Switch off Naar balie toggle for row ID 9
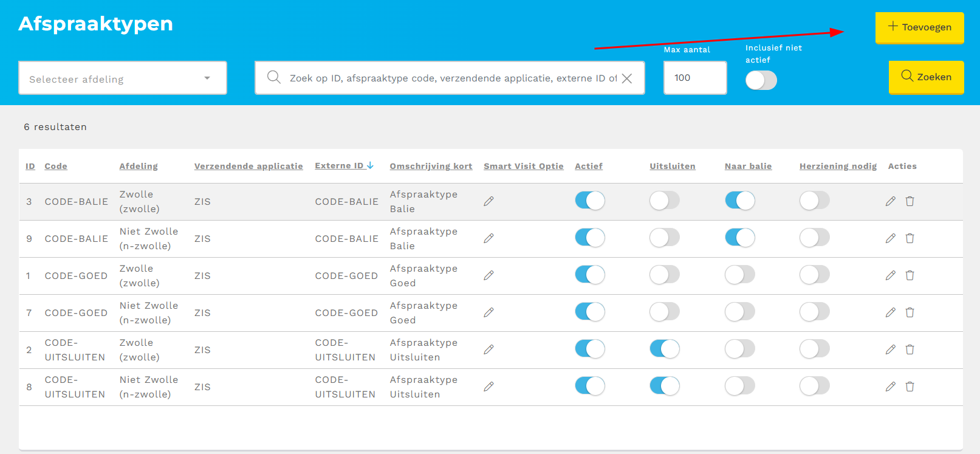This screenshot has width=980, height=454. pos(739,238)
